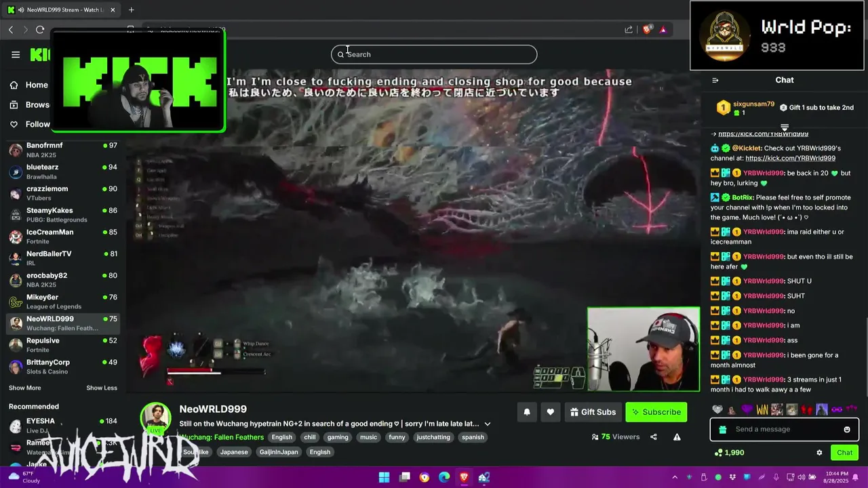This screenshot has width=868, height=488.
Task: Click the music tag
Action: point(368,437)
